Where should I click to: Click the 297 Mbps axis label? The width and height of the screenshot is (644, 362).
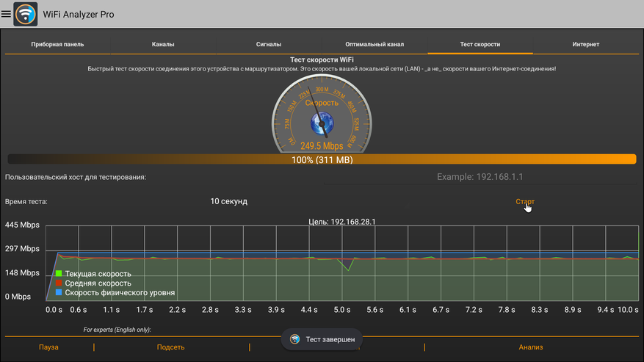pyautogui.click(x=22, y=249)
